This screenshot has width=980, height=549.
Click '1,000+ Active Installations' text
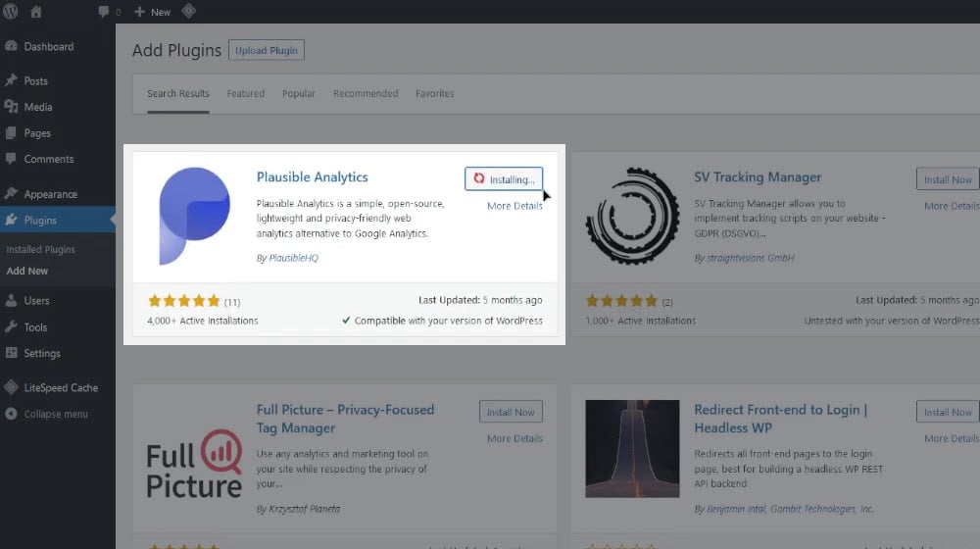(x=641, y=321)
